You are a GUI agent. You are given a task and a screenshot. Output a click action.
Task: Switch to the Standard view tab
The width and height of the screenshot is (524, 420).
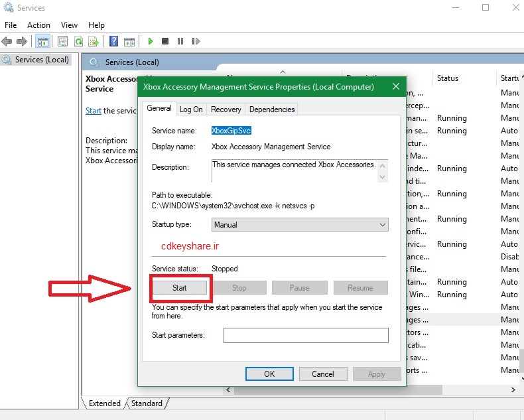(147, 403)
